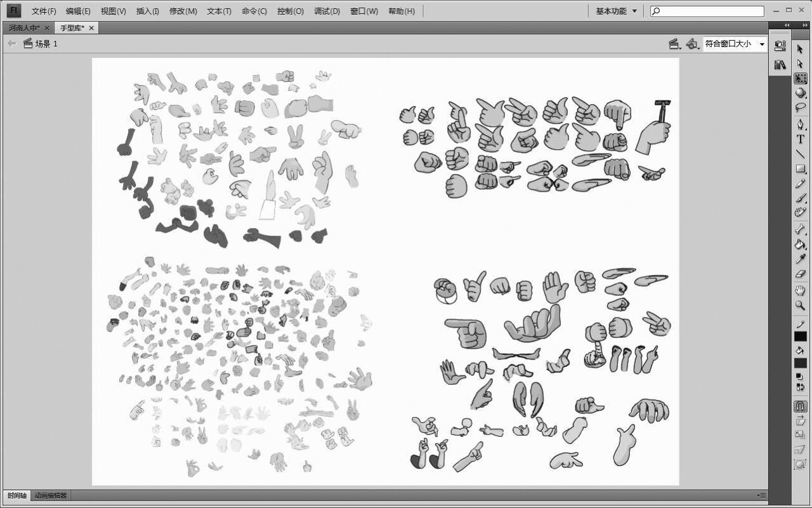Select the 3D Rotation tool

tap(800, 93)
